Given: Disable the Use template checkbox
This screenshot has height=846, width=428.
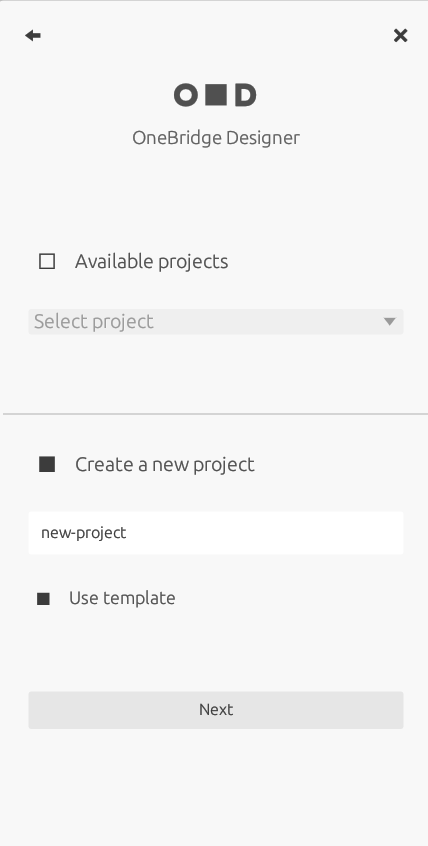Looking at the screenshot, I should (43, 599).
